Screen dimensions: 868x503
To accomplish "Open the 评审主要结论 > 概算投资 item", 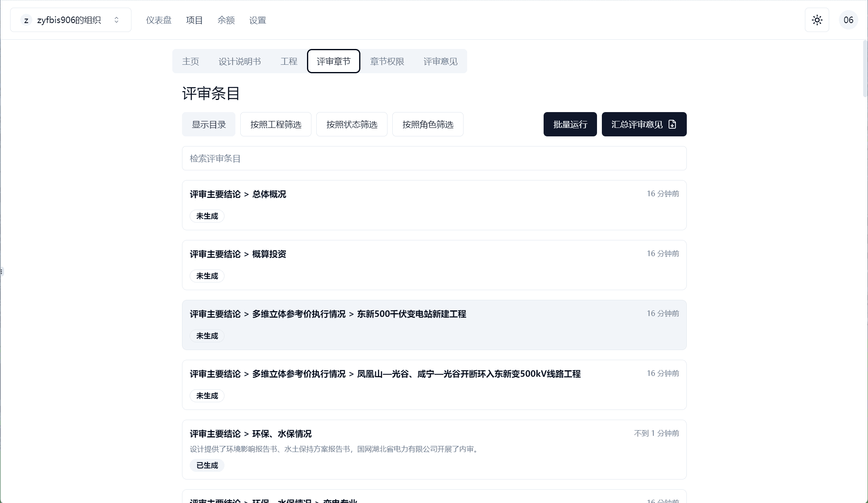I will [x=434, y=265].
